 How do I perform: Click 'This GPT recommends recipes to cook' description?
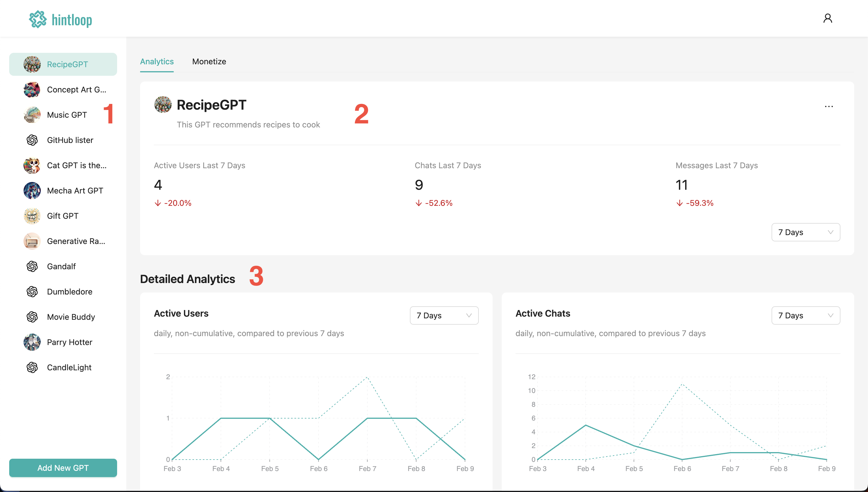click(248, 125)
